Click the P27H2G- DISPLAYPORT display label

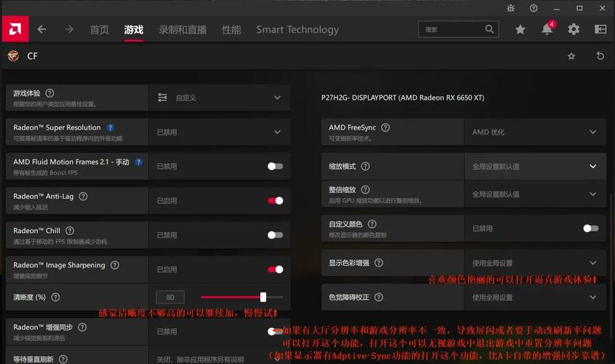click(402, 98)
